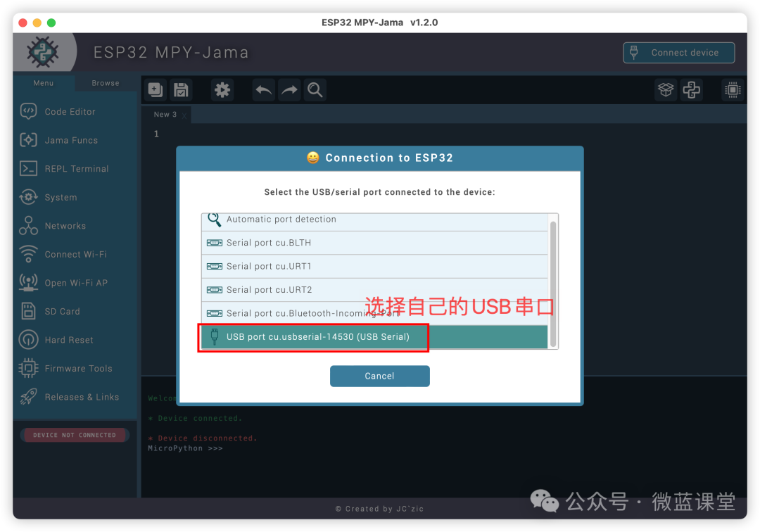Click the Releases & Links rocket icon

(29, 397)
